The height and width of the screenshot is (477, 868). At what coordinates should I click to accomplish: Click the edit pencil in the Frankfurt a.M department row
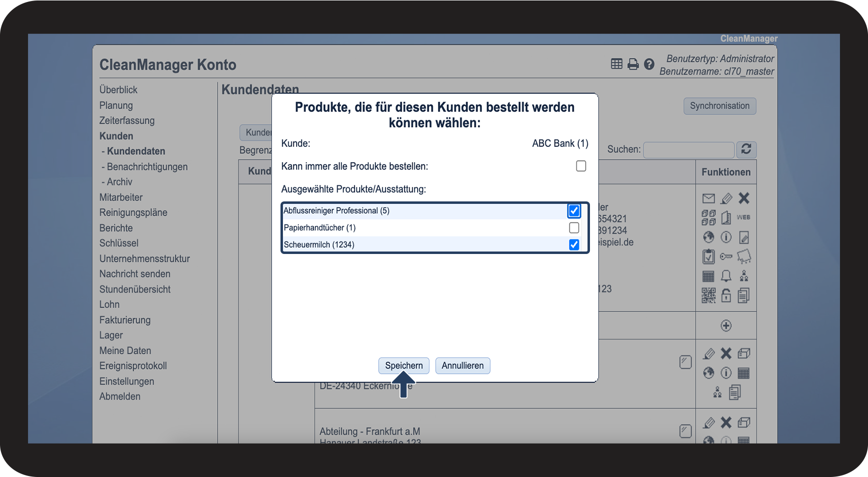coord(709,422)
